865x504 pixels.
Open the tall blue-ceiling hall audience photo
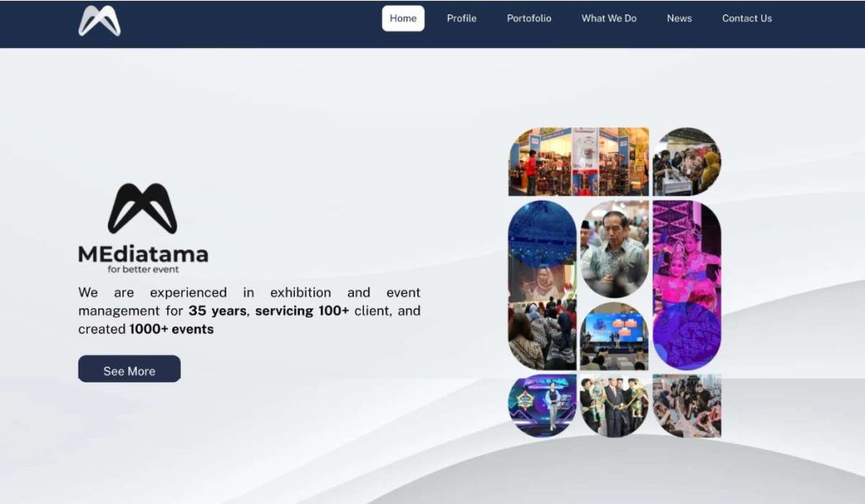pyautogui.click(x=541, y=285)
